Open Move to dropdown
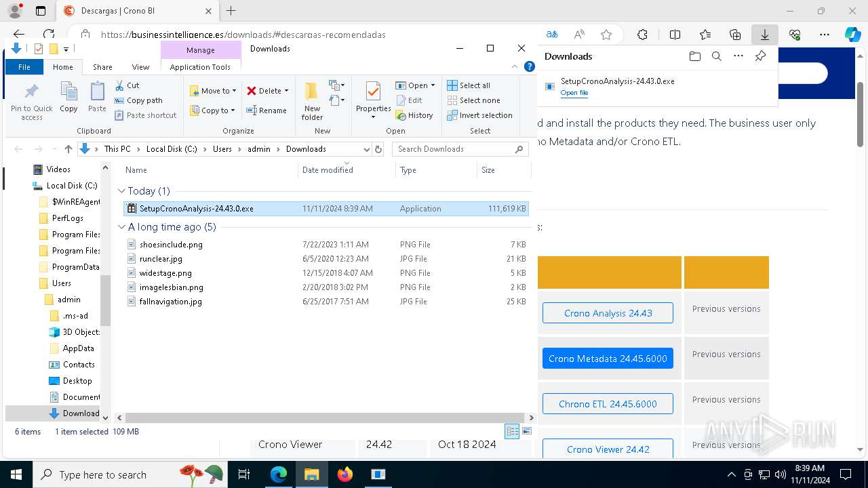868x488 pixels. point(213,91)
